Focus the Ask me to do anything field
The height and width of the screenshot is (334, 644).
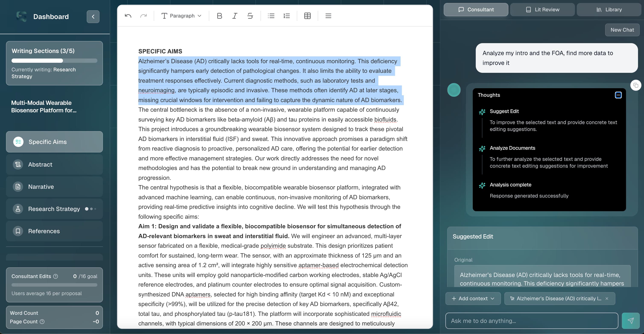(x=531, y=321)
